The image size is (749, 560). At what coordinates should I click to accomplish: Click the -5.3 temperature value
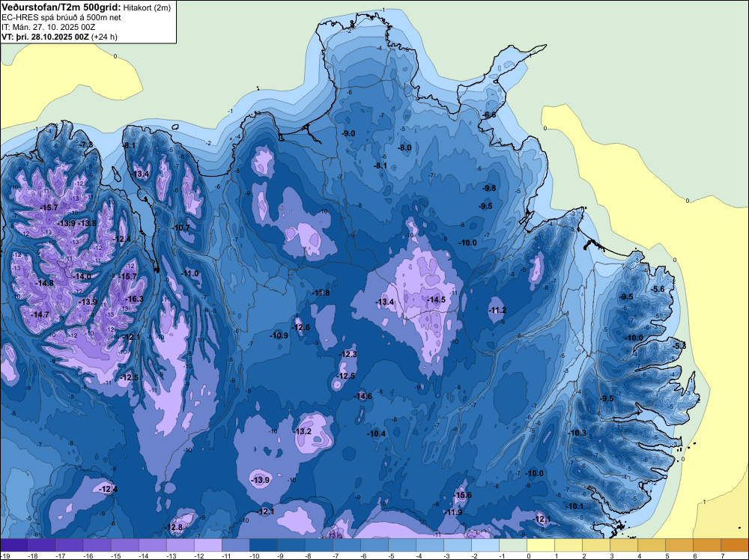679,346
